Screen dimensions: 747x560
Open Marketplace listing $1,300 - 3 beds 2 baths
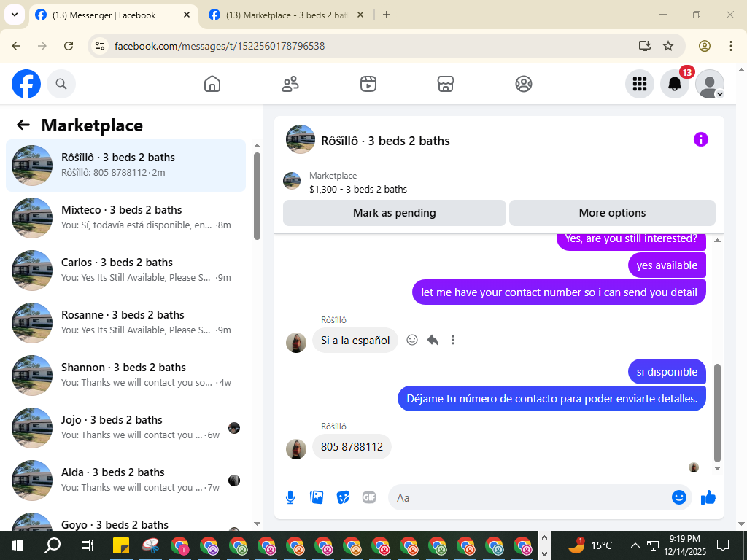tap(357, 189)
